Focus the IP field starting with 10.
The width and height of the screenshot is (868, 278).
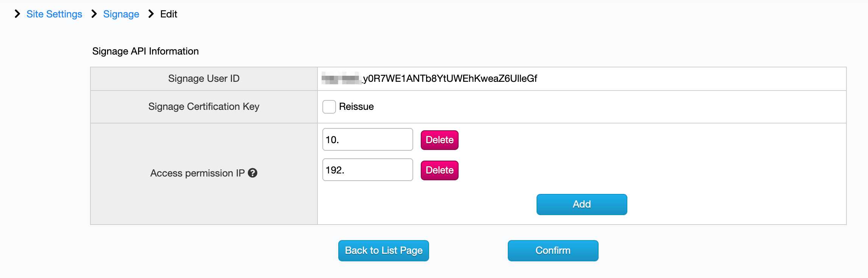pyautogui.click(x=367, y=140)
